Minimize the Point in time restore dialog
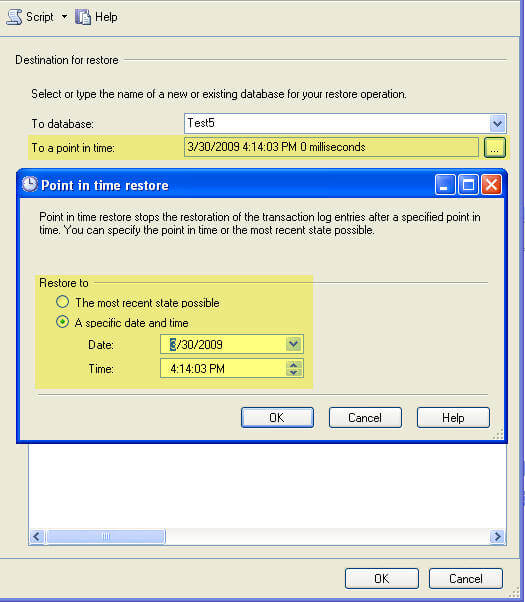Viewport: 525px width, 602px height. [445, 185]
